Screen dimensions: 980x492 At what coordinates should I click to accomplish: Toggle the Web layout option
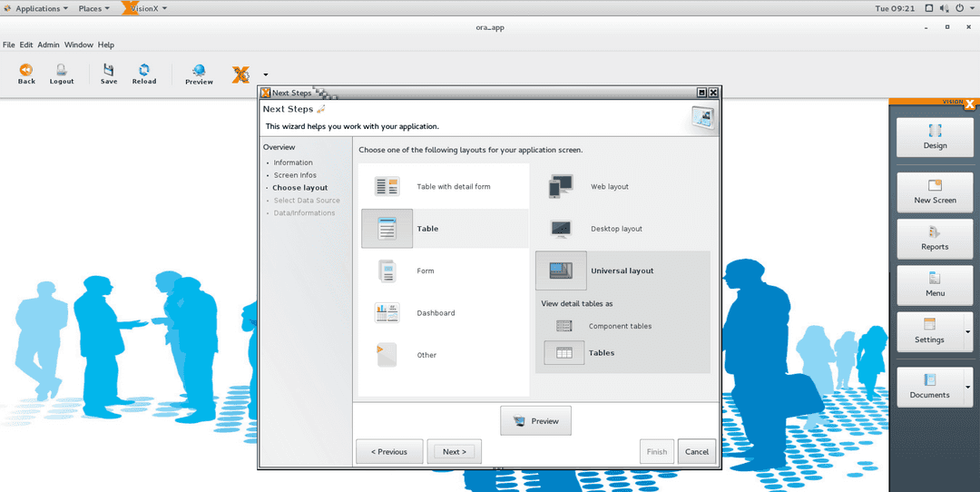561,187
